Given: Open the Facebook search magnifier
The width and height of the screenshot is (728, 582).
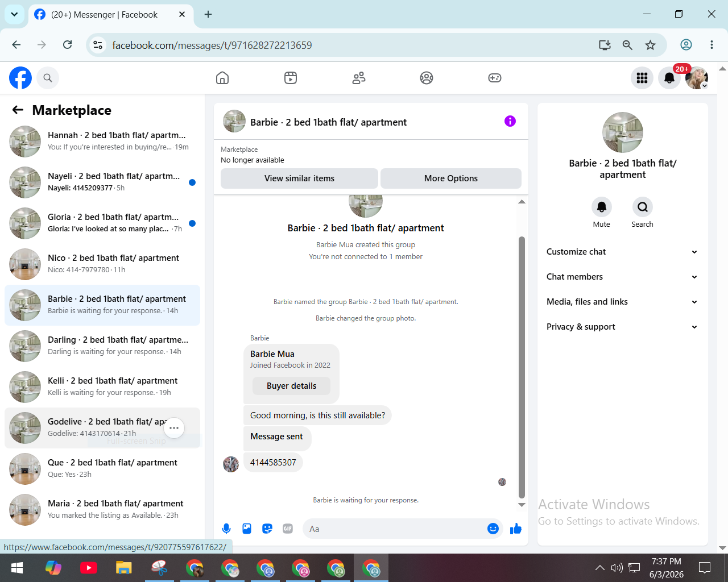Looking at the screenshot, I should tap(48, 78).
